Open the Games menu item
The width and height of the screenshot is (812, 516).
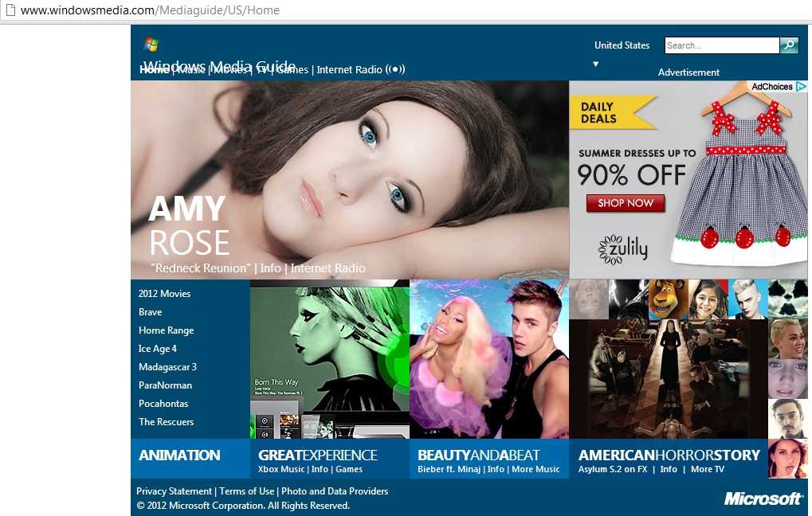coord(292,69)
